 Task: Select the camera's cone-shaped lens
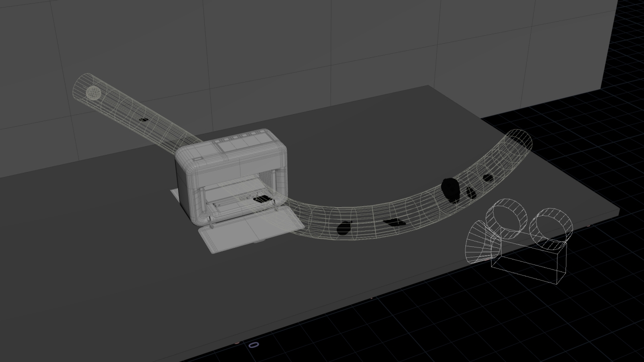point(480,243)
